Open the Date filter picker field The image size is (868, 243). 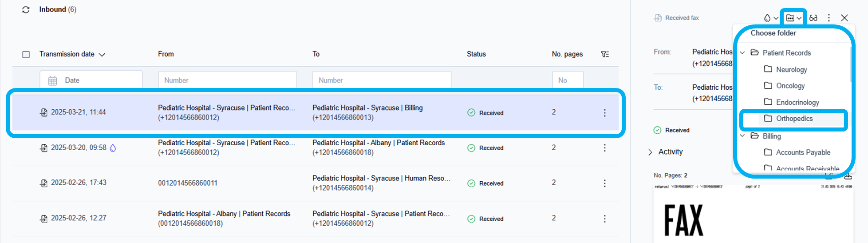point(91,80)
